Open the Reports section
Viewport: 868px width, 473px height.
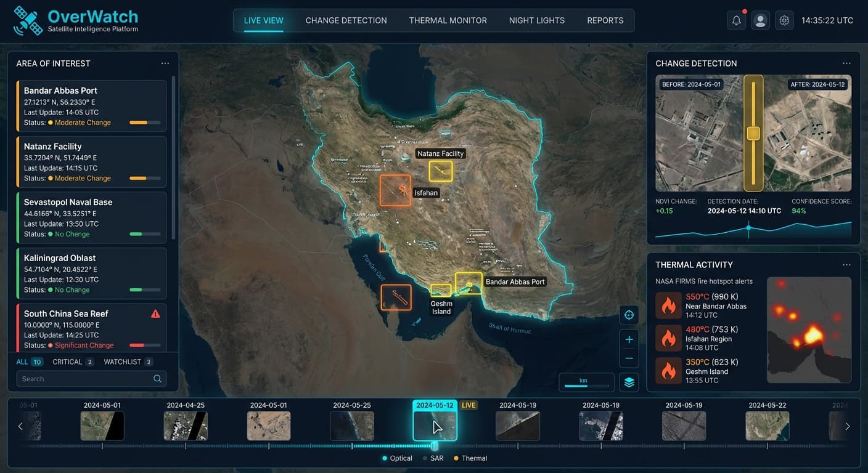(605, 20)
